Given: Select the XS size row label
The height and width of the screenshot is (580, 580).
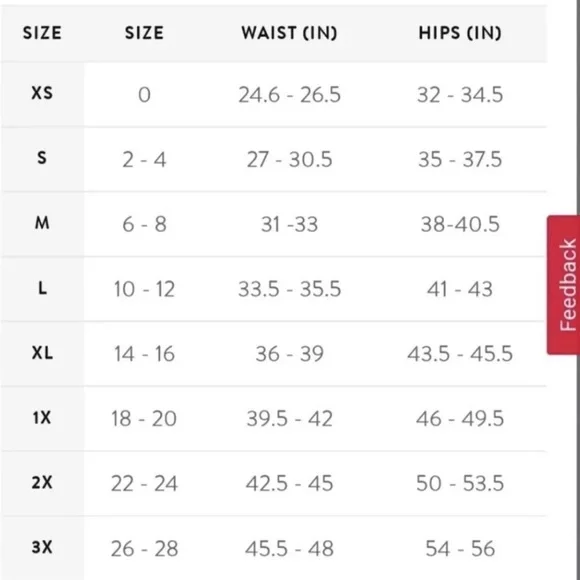Looking at the screenshot, I should pyautogui.click(x=42, y=93).
